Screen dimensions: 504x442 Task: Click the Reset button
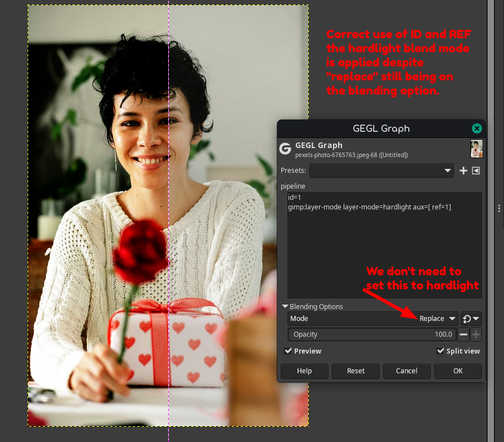click(355, 371)
